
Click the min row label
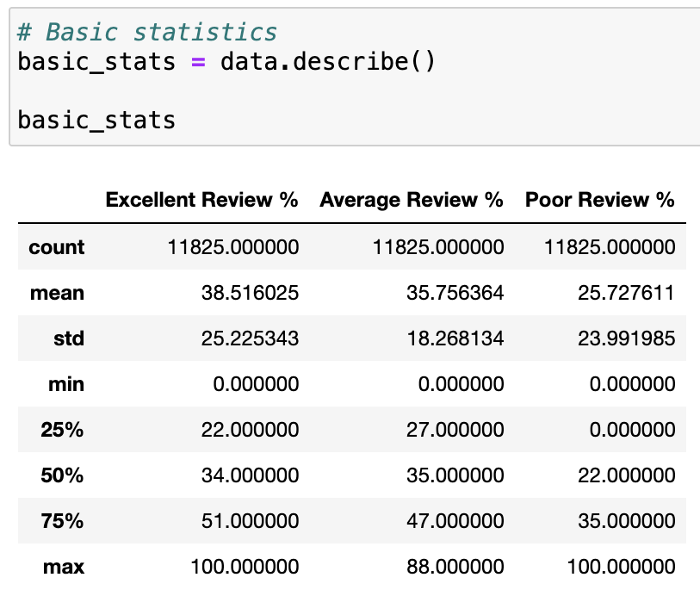(66, 384)
